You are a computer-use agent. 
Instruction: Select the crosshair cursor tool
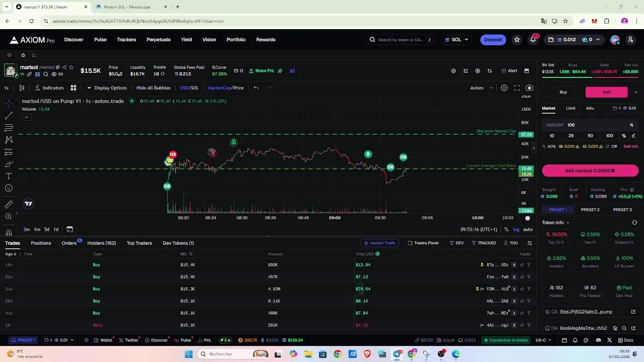(x=9, y=104)
